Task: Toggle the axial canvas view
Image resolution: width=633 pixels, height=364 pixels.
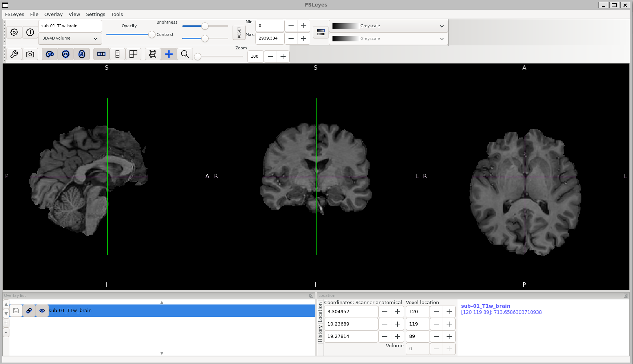Action: 82,54
